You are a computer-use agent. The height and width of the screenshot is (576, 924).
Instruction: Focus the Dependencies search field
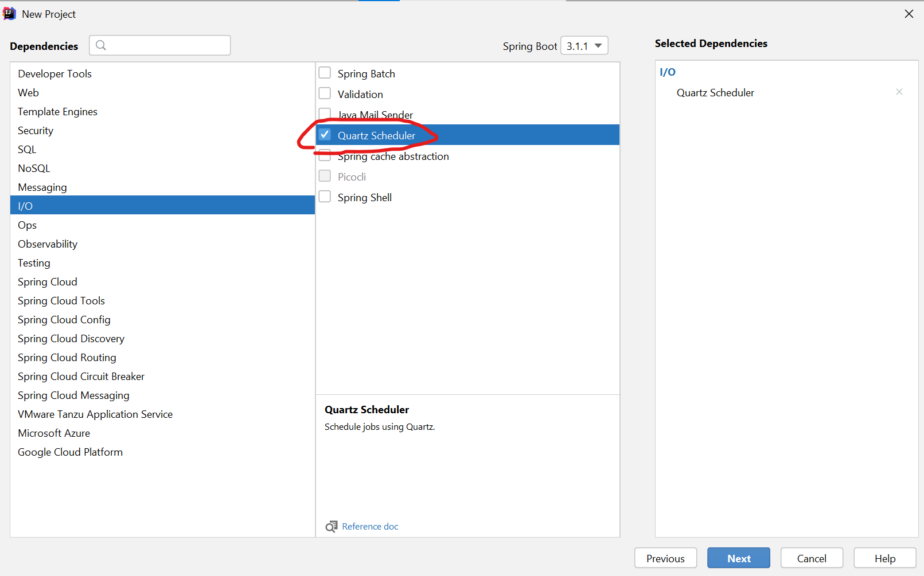coord(160,45)
